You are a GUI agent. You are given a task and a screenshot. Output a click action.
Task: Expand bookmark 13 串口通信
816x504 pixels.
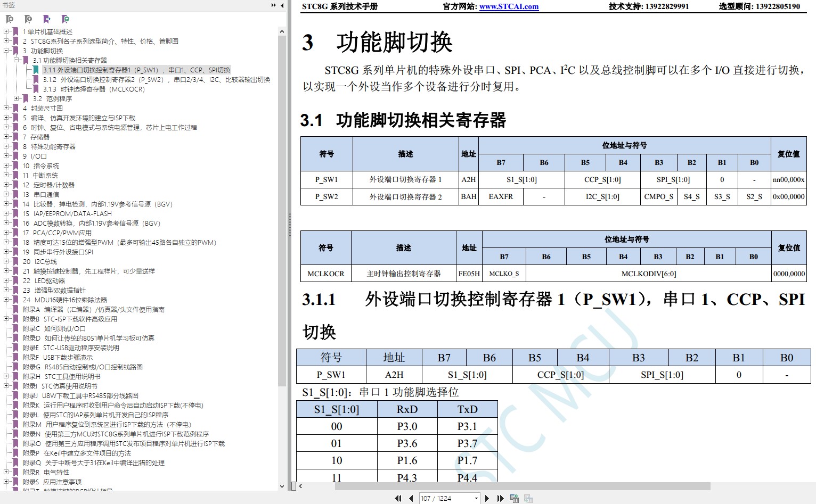pyautogui.click(x=6, y=194)
